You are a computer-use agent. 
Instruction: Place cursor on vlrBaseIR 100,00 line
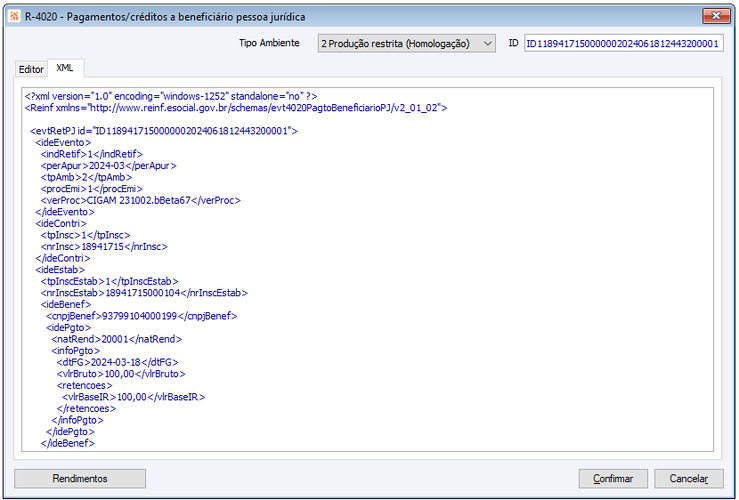click(x=133, y=397)
